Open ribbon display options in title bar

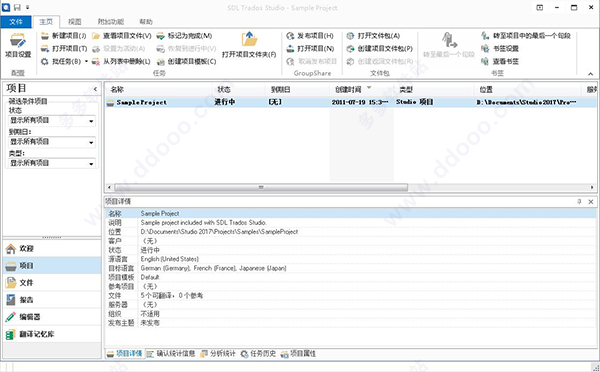pyautogui.click(x=540, y=7)
